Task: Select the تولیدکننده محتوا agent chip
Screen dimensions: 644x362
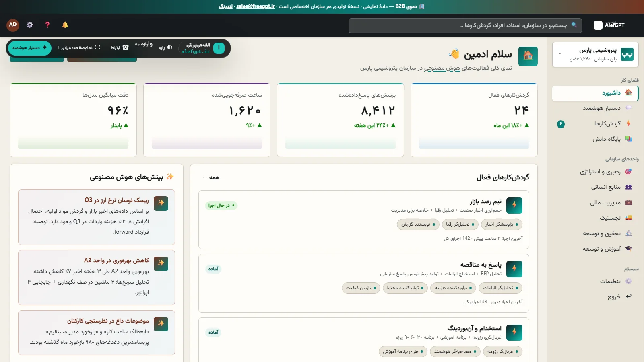Action: tap(405, 288)
